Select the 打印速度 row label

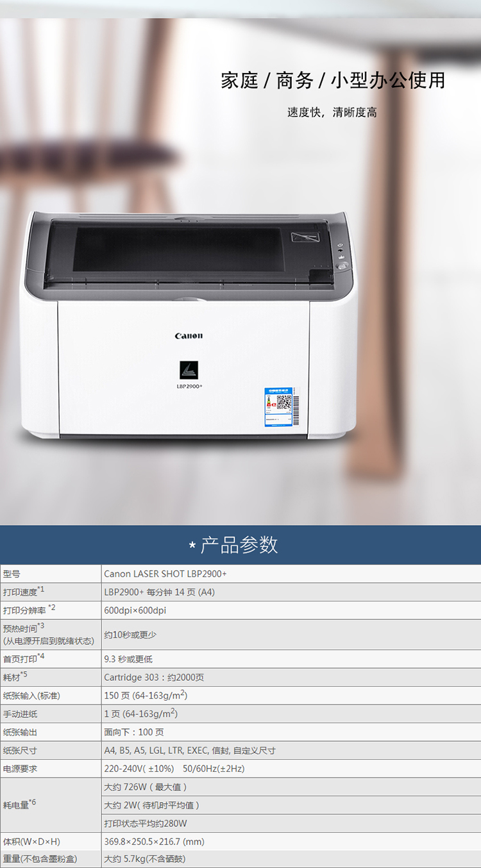pos(21,592)
